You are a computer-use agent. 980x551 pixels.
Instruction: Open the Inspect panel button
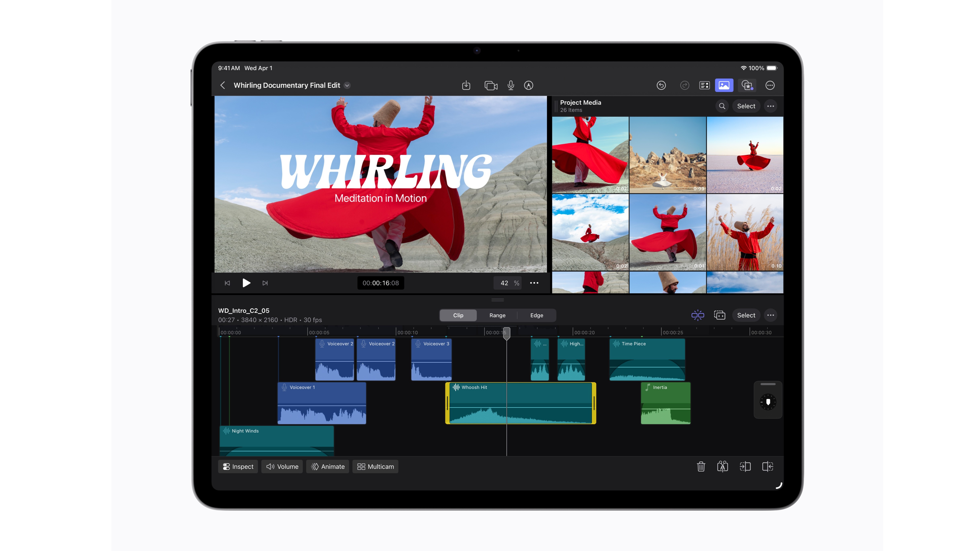click(x=238, y=467)
